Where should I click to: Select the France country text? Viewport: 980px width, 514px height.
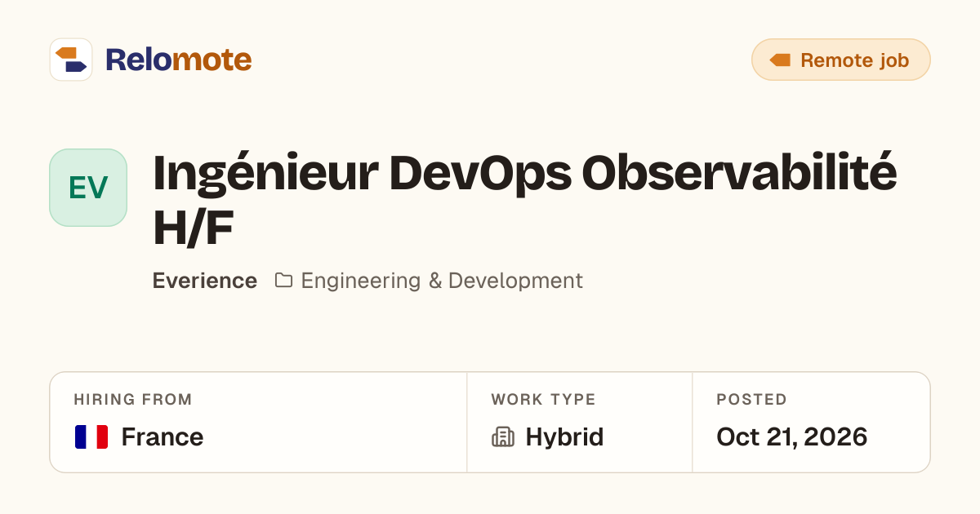163,437
